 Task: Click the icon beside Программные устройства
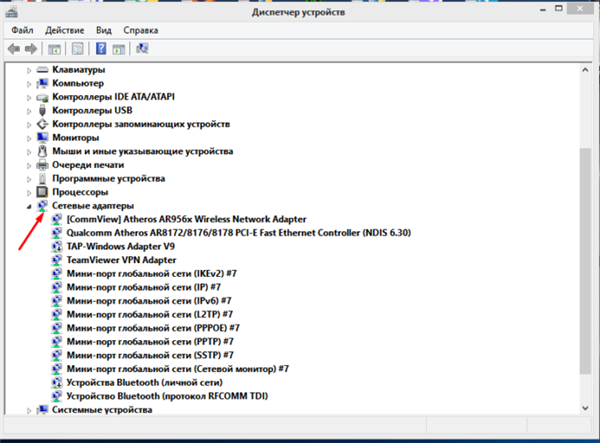point(42,179)
